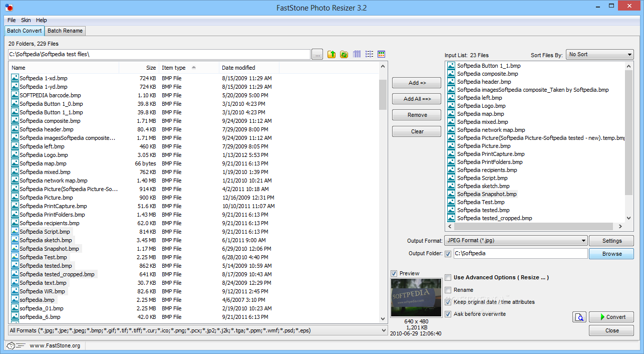Click icon of Softpedia left.bmp in Input List

[x=451, y=98]
